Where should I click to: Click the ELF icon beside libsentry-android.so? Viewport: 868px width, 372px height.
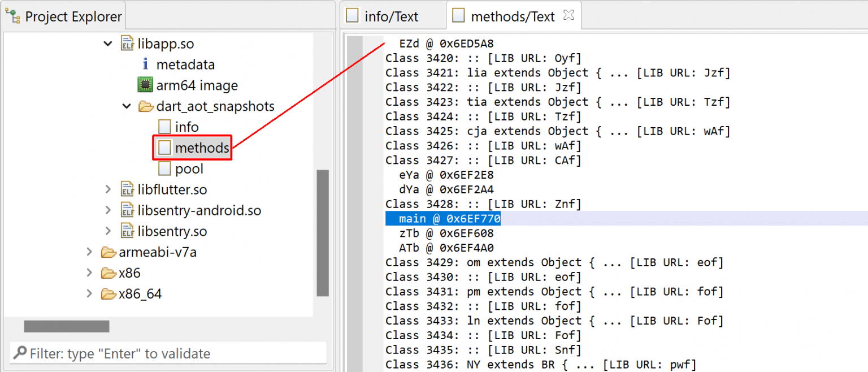(x=127, y=210)
